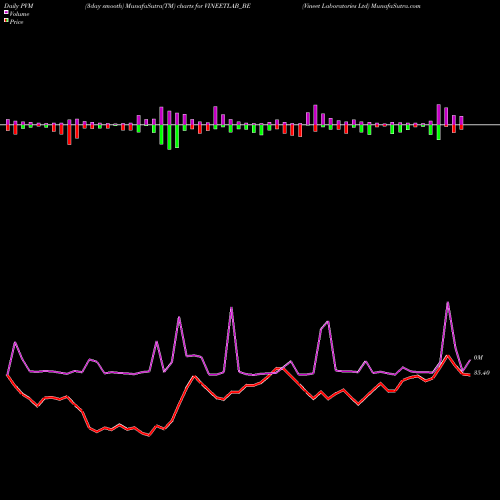Click the VINEETLAB_BE chart heading text
The image size is (500, 500).
pyautogui.click(x=168, y=6)
